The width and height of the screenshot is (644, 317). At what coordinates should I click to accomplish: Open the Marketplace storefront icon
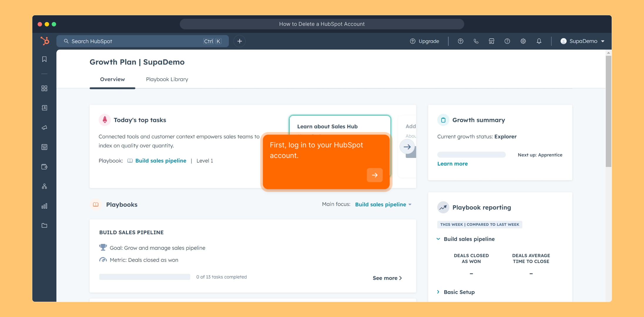pyautogui.click(x=492, y=41)
